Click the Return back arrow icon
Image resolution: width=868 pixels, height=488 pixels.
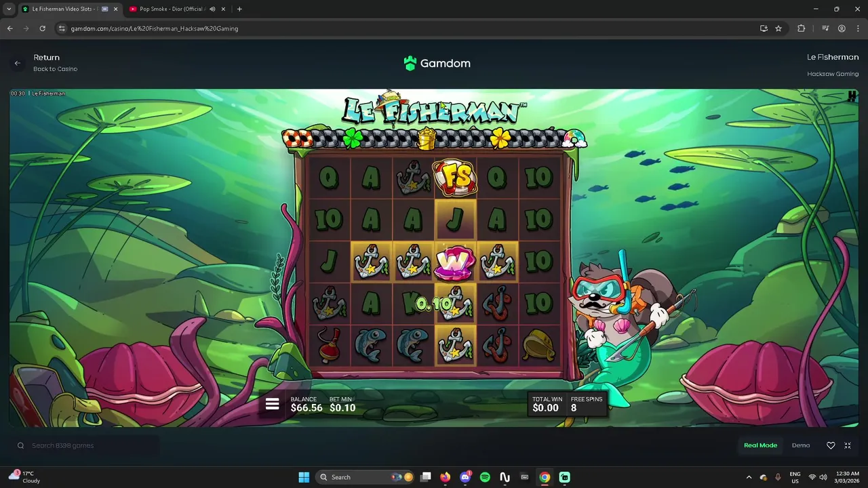point(18,63)
